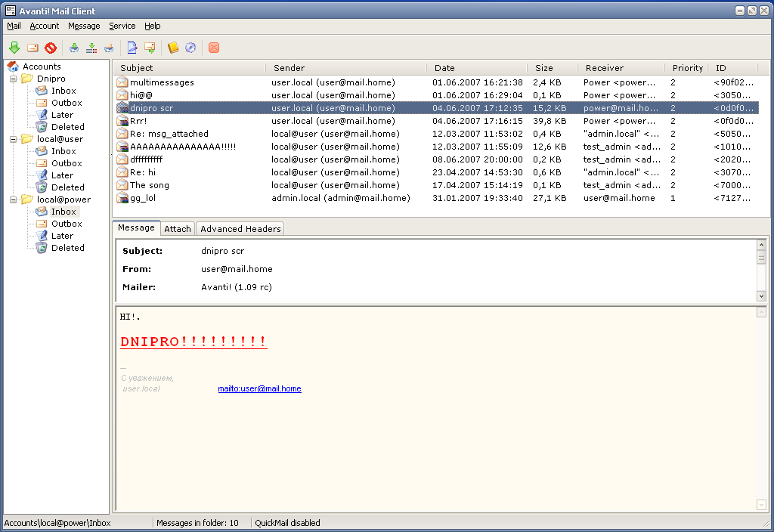Select the Re: hi message row

pyautogui.click(x=438, y=172)
